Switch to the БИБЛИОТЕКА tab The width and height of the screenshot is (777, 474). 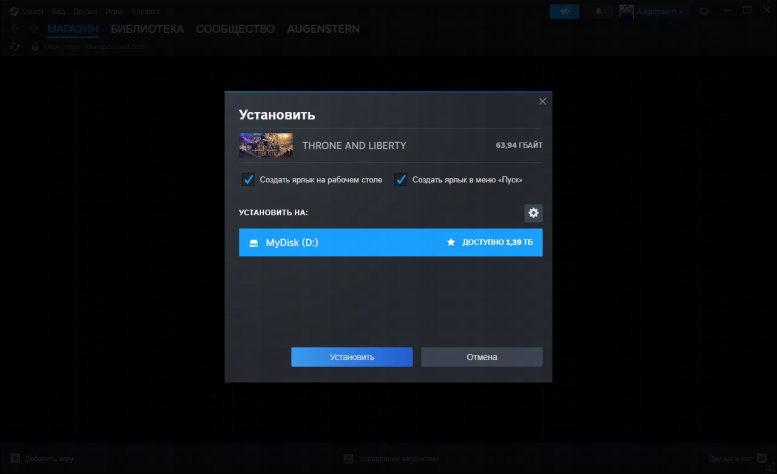coord(147,29)
